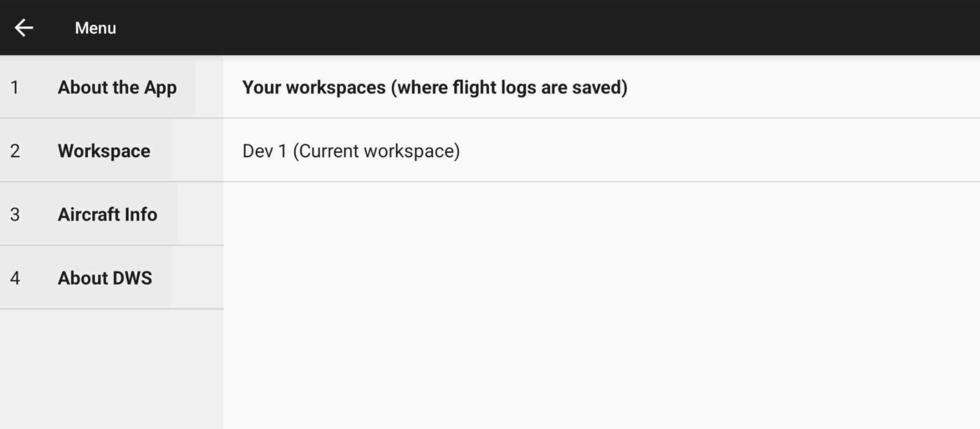The width and height of the screenshot is (980, 429).
Task: Click the word "App" in first menu item
Action: [160, 87]
